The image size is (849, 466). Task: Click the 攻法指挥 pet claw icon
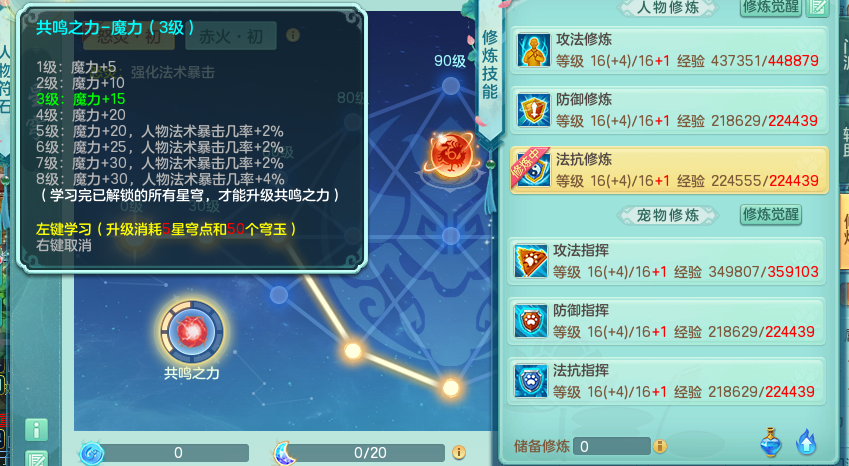(530, 261)
